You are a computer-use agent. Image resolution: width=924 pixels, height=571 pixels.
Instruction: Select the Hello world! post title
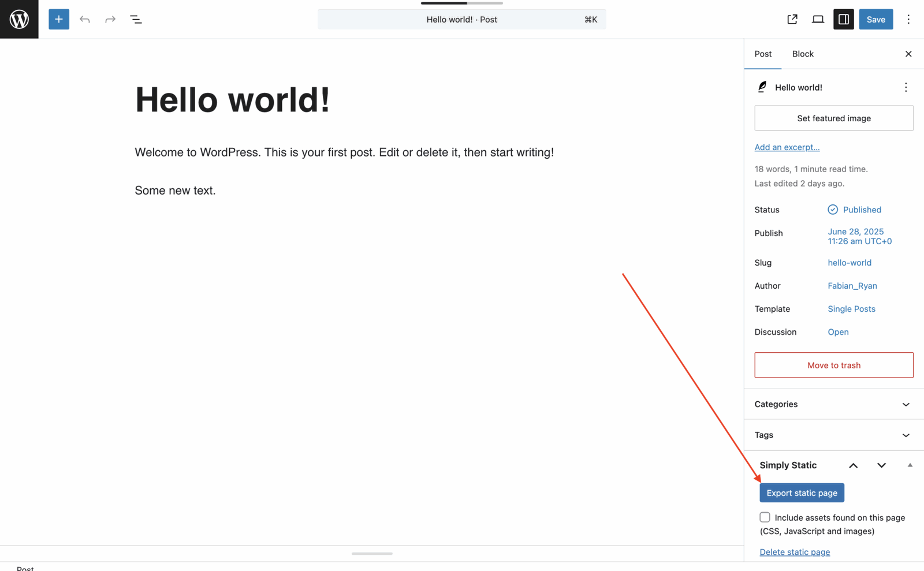click(233, 100)
